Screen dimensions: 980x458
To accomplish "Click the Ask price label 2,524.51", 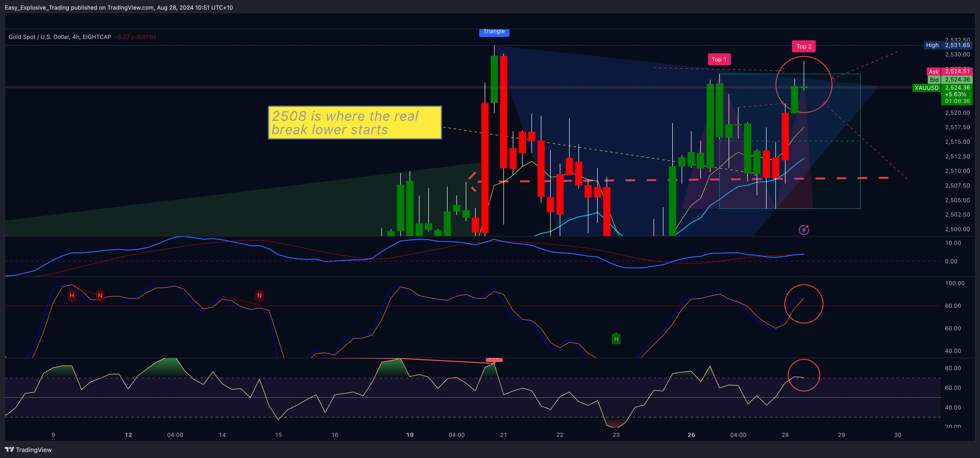I will [950, 72].
